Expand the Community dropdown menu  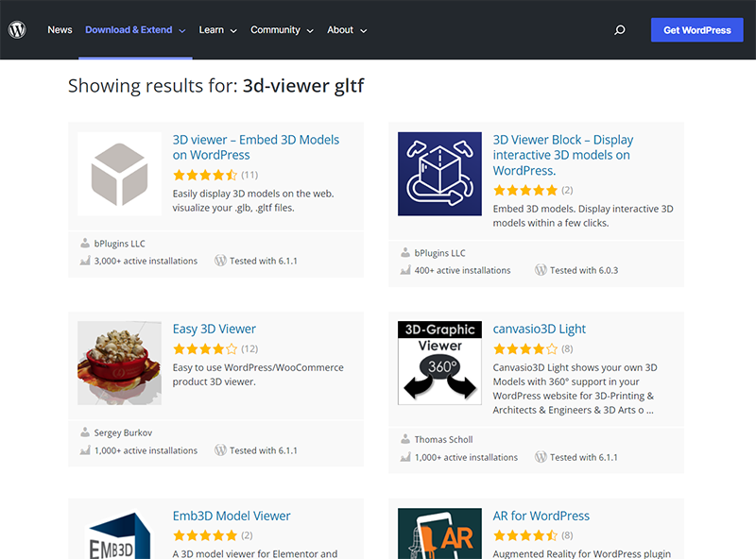282,30
